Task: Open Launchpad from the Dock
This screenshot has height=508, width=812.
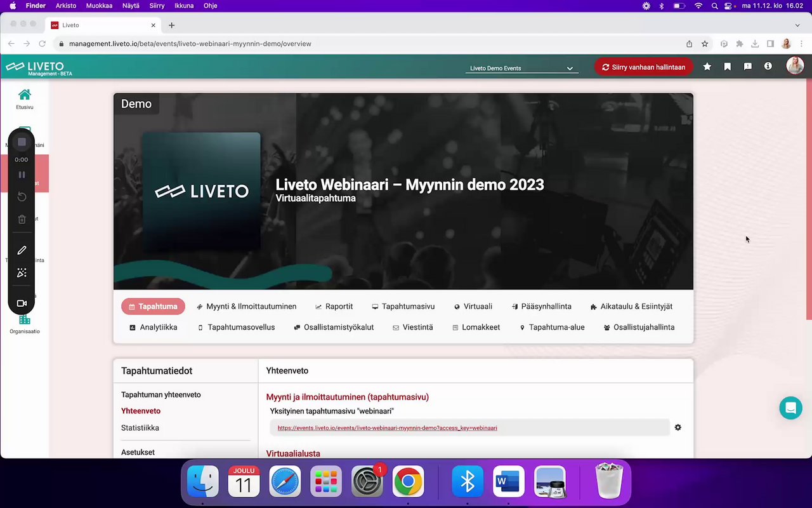Action: pyautogui.click(x=326, y=483)
